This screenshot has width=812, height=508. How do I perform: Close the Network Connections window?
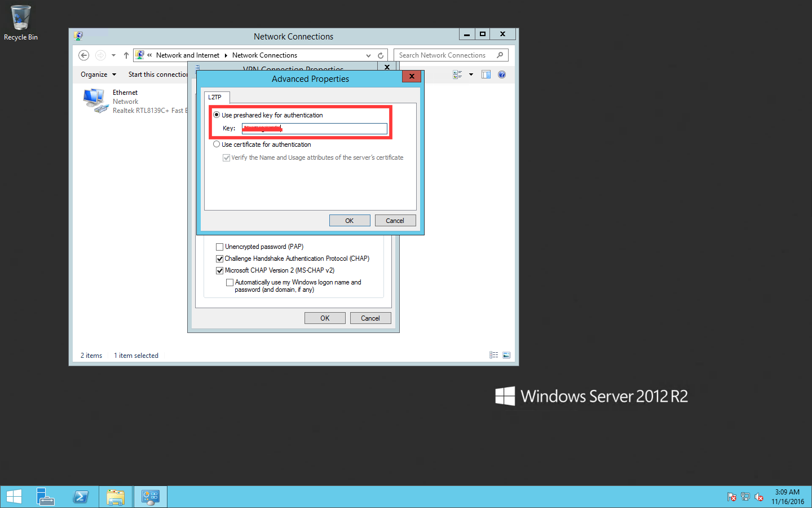[502, 34]
